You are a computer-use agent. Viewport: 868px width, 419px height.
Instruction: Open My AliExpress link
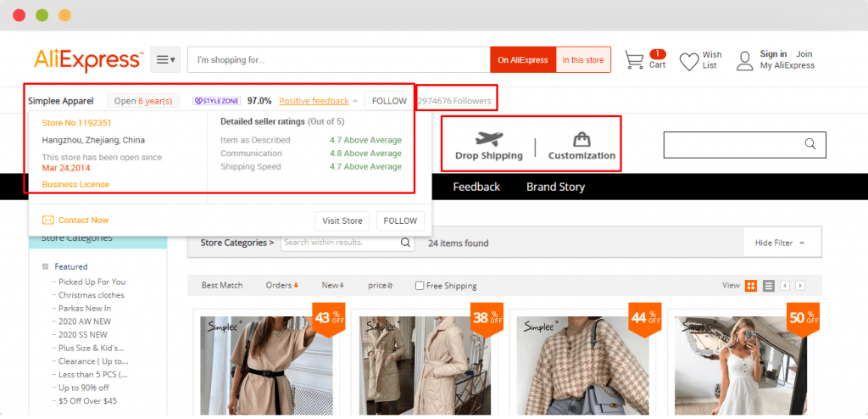point(787,65)
